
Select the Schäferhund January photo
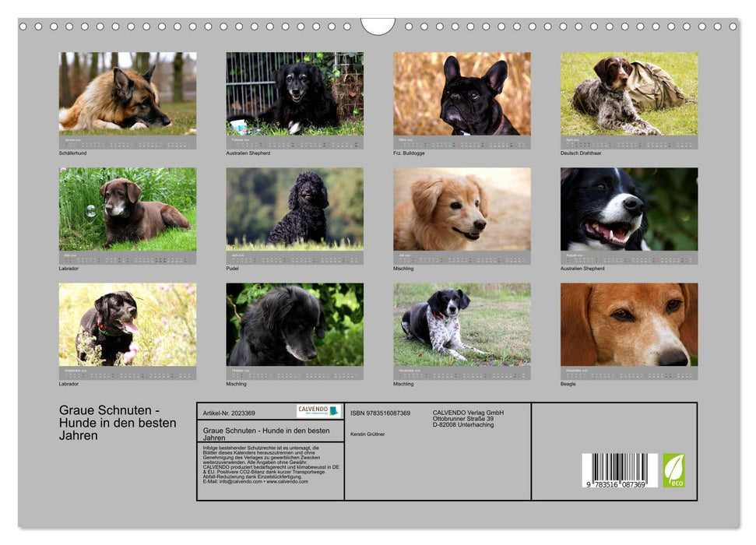[x=127, y=93]
